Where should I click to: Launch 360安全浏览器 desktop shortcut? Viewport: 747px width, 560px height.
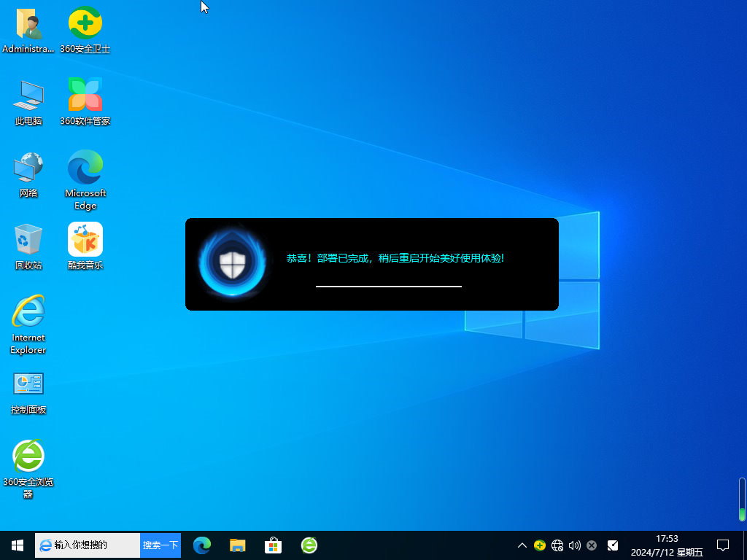[28, 469]
